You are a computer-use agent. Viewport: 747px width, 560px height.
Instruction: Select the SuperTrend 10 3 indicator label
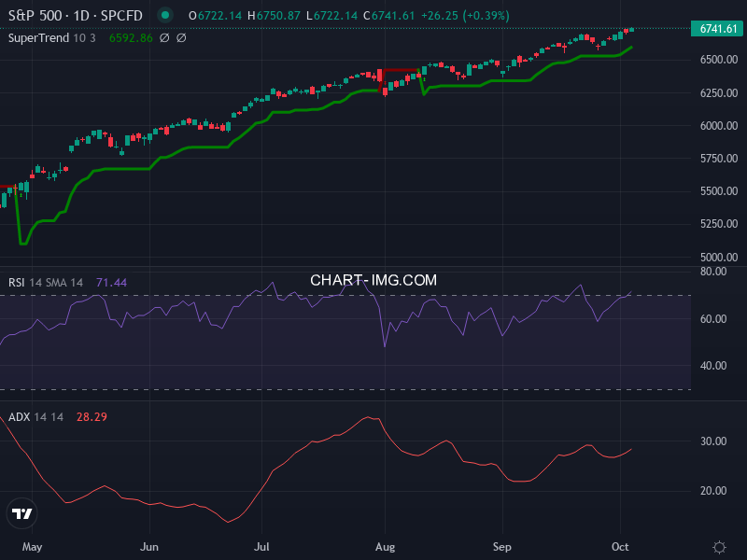53,38
